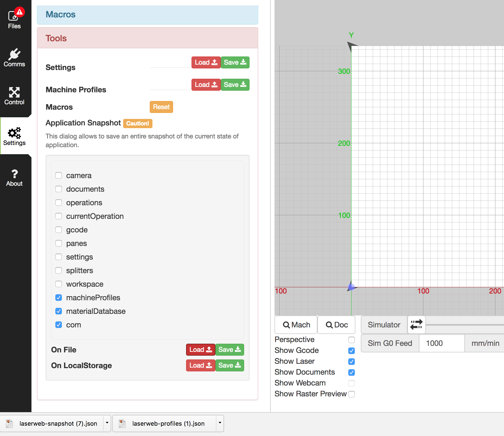Viewport: 504px width, 436px height.
Task: Save snapshot to LocalStorage
Action: click(x=229, y=365)
